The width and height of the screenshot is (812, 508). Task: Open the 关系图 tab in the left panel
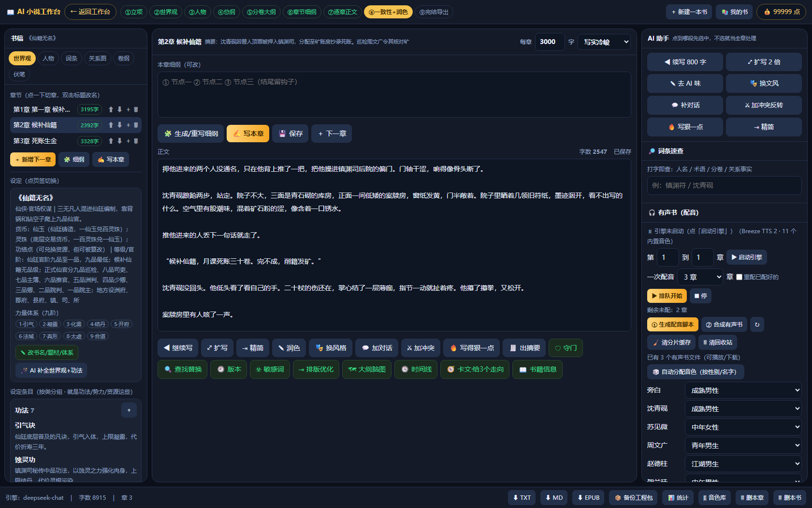(x=97, y=59)
